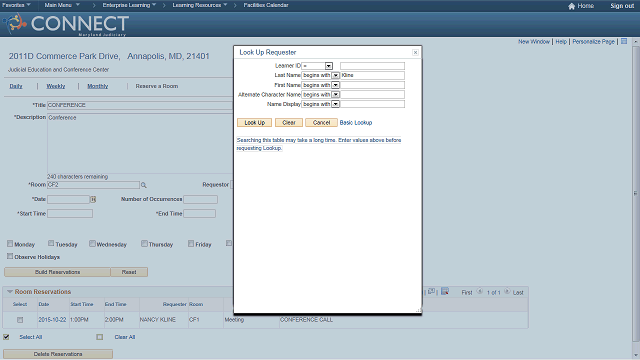Click the Look Up button

tap(255, 122)
